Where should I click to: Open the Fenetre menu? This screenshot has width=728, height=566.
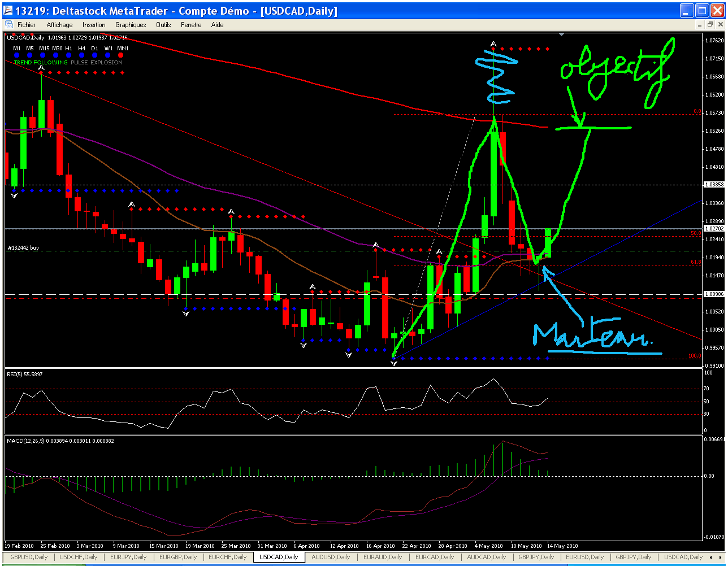[x=191, y=25]
